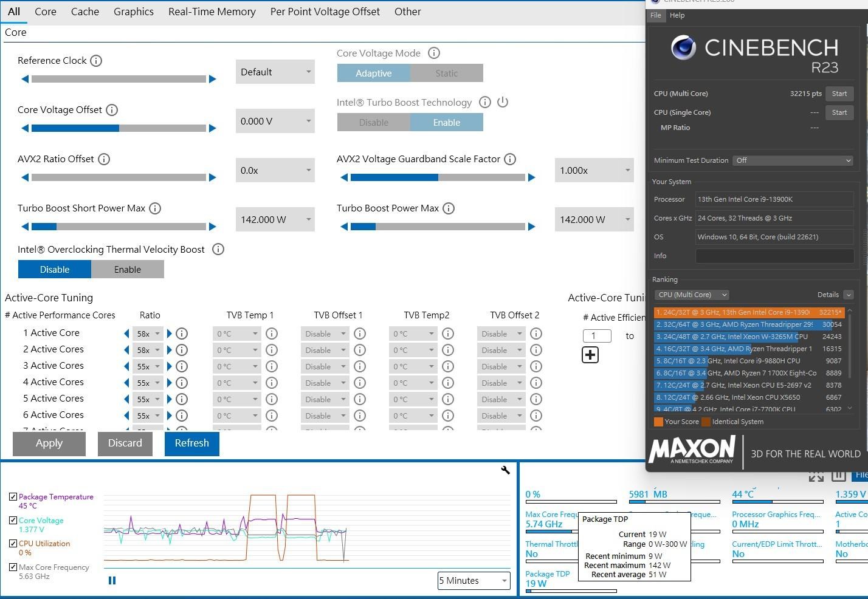Click the wrench icon in the graph panel
Viewport: 868px width, 599px height.
click(505, 470)
